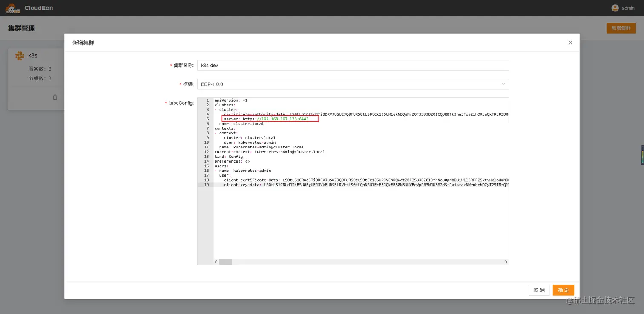This screenshot has height=314, width=644.
Task: Click the 新增集群 button in page header
Action: (x=621, y=28)
